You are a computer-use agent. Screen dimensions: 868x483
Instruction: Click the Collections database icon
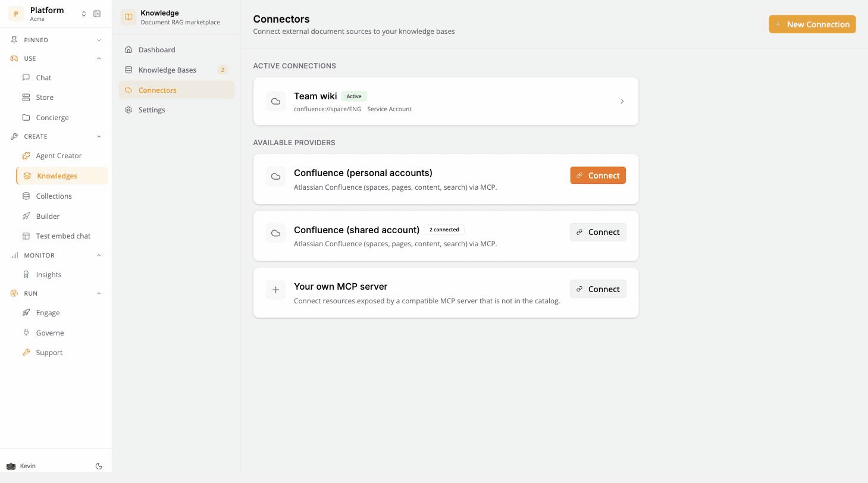pos(26,196)
